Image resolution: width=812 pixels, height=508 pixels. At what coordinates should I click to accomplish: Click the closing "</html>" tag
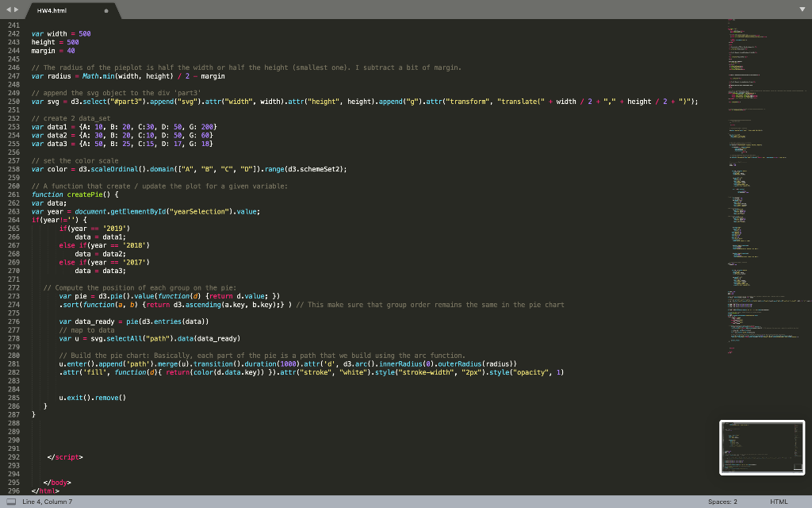(x=45, y=491)
